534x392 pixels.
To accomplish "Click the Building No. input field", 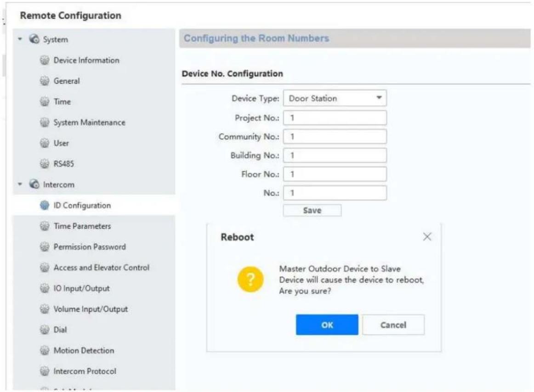I will coord(335,156).
